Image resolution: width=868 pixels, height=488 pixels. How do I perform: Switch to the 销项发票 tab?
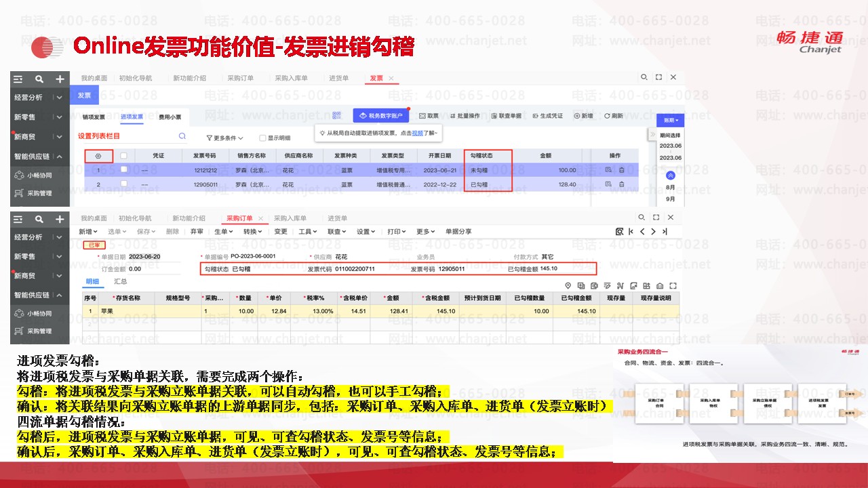[94, 117]
